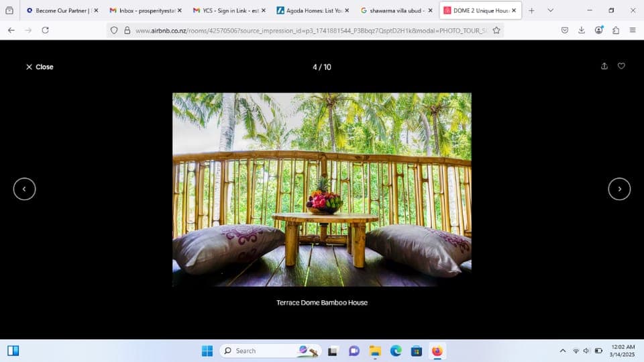Image resolution: width=644 pixels, height=362 pixels.
Task: Bookmark this page with the star icon
Action: click(x=496, y=30)
